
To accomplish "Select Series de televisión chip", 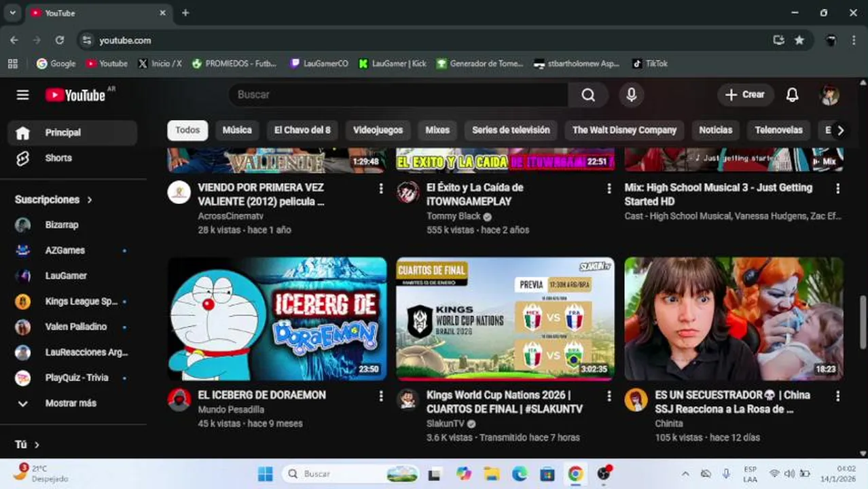I will tap(511, 130).
